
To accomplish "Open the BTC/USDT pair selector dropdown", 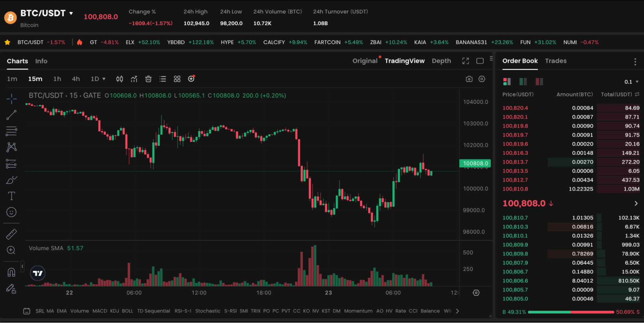I will coord(71,14).
